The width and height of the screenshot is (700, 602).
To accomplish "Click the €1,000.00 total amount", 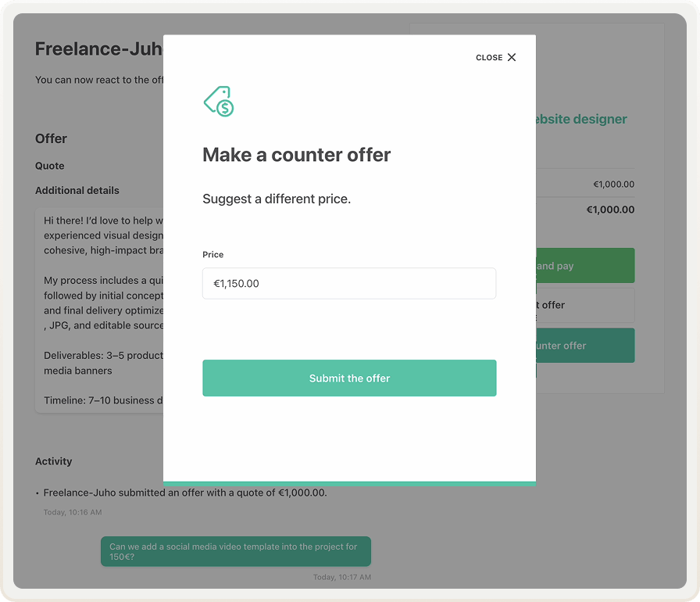I will coord(610,209).
